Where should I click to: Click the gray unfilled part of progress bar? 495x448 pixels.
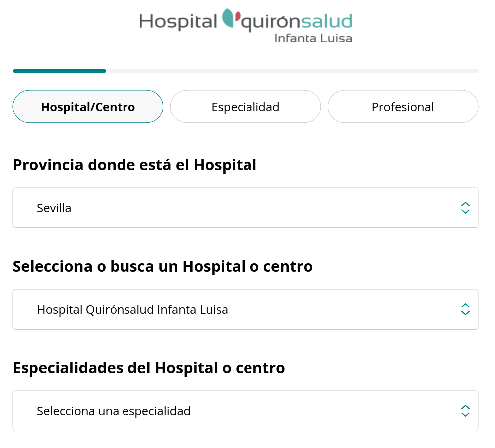tap(292, 71)
